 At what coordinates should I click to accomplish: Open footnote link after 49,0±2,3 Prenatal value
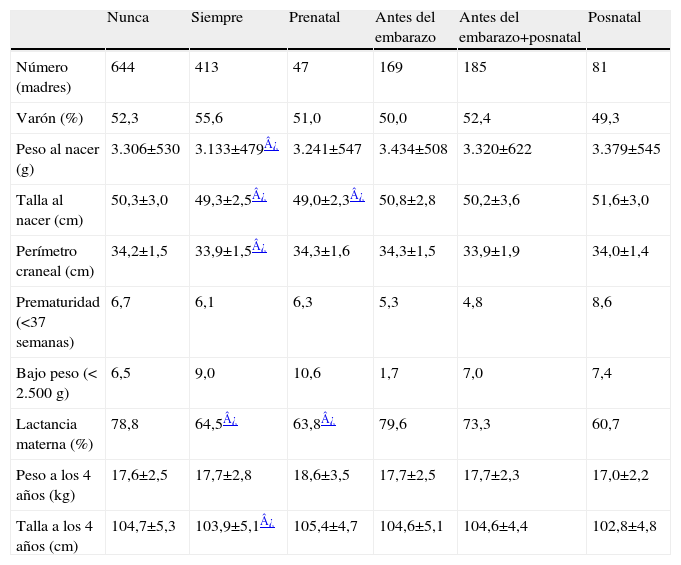355,197
